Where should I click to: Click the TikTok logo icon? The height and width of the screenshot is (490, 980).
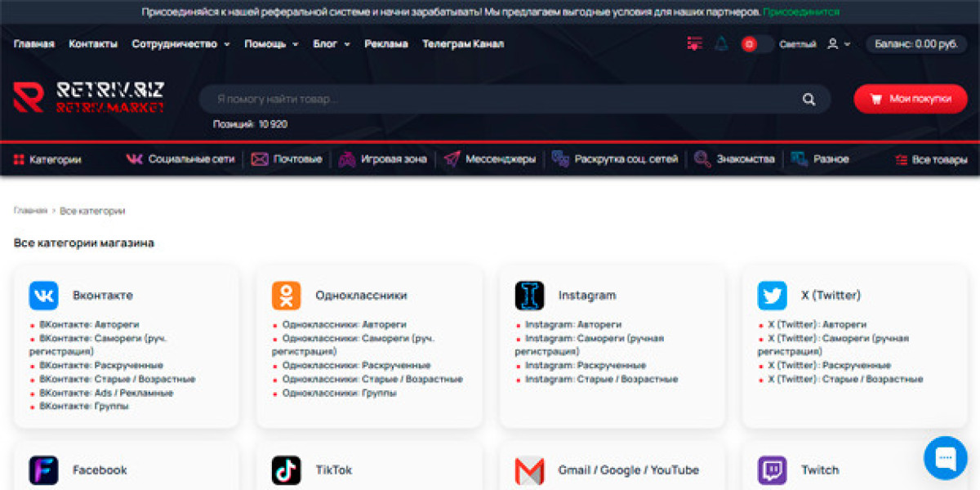(x=287, y=470)
